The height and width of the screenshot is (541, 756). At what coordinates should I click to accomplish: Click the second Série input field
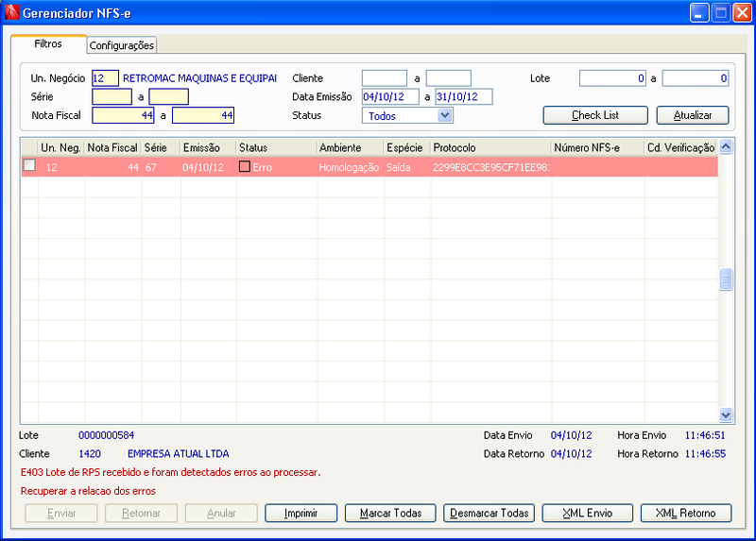[x=169, y=97]
